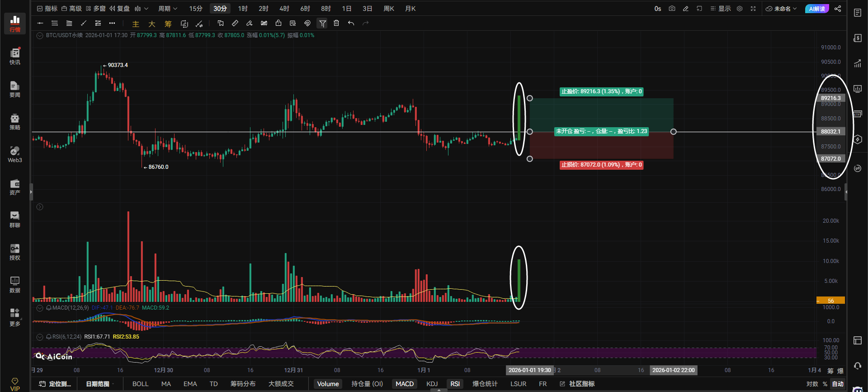The width and height of the screenshot is (868, 392).
Task: Click the 2026-01-02 22:00 time axis marker
Action: [x=673, y=370]
